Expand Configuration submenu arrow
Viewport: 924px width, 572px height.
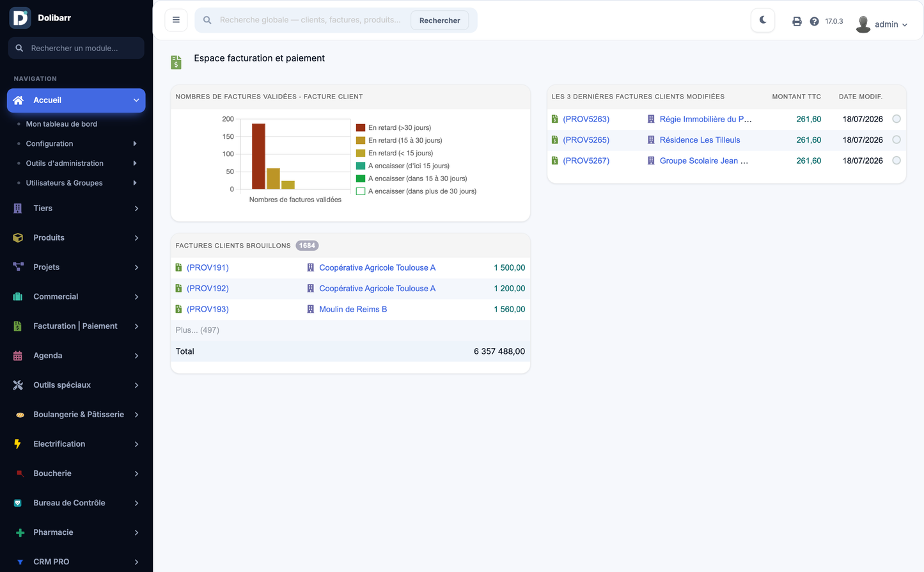[135, 144]
